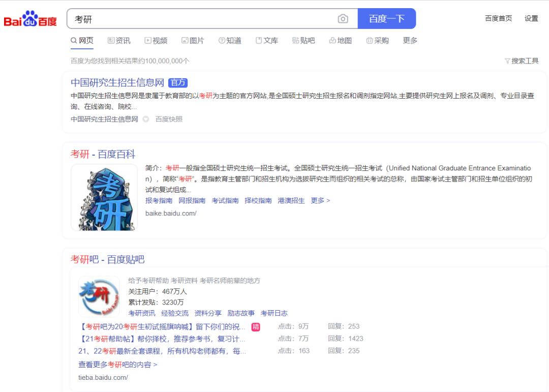
Task: Open 百度快照 cached page
Action: [x=169, y=119]
